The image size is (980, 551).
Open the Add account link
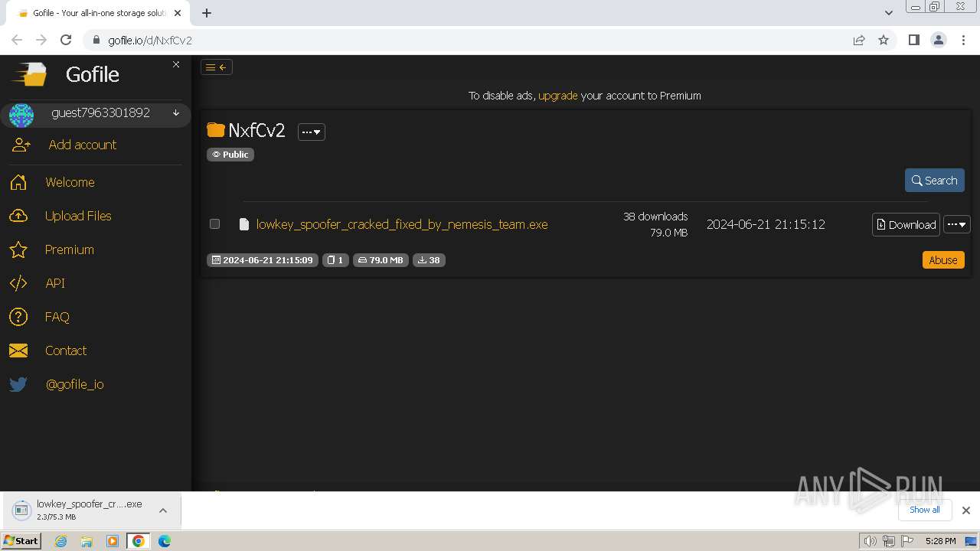[x=83, y=145]
